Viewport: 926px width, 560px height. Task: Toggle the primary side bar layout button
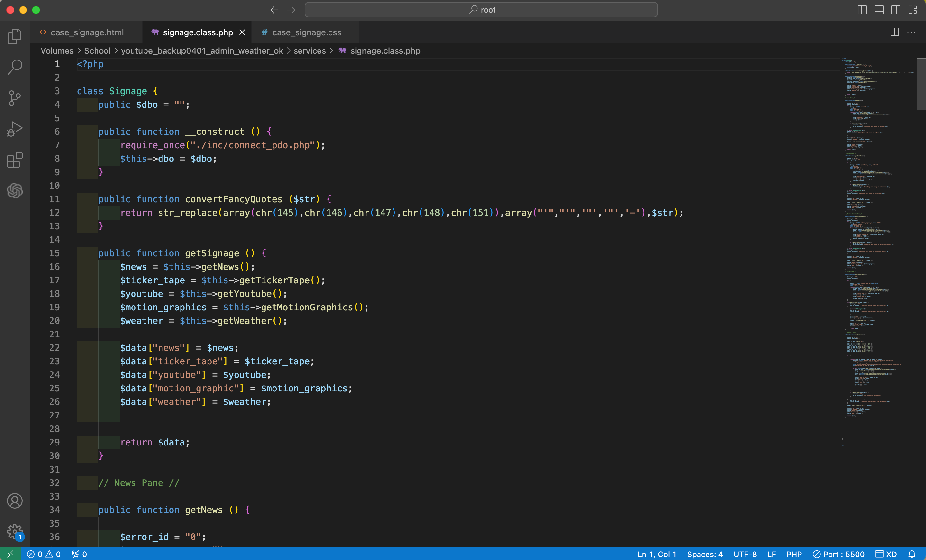coord(862,10)
